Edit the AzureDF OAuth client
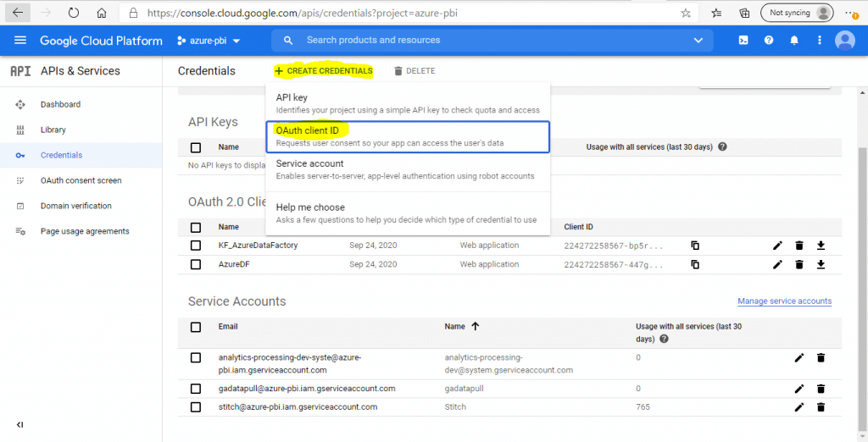The width and height of the screenshot is (868, 442). tap(778, 264)
